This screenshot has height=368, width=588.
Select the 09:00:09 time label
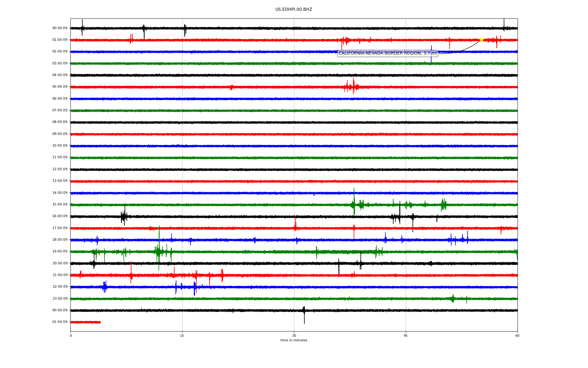[60, 134]
